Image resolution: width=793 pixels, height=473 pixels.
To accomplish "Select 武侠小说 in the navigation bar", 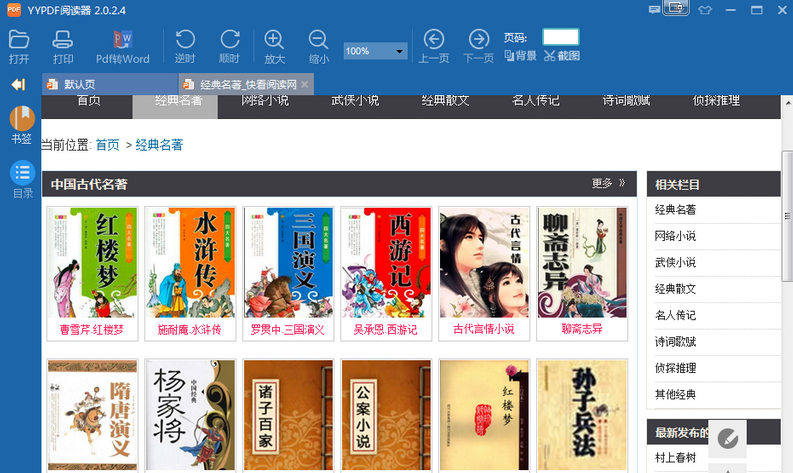I will [355, 102].
